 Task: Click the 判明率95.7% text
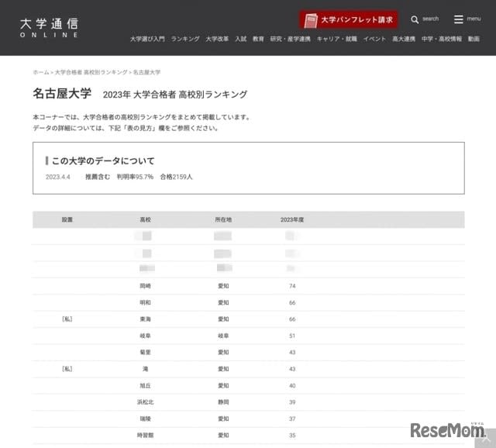135,177
